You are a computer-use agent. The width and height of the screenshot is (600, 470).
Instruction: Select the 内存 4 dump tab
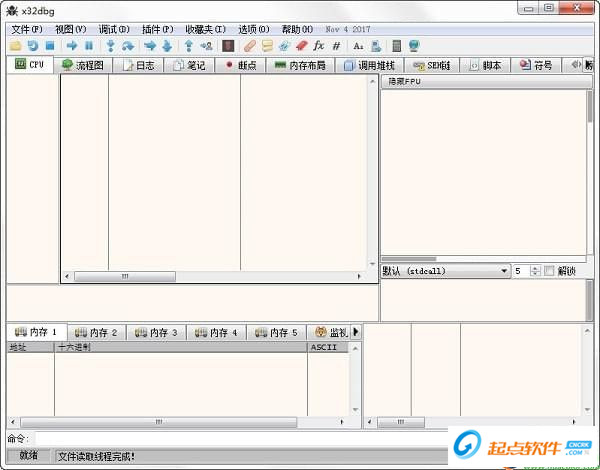217,333
